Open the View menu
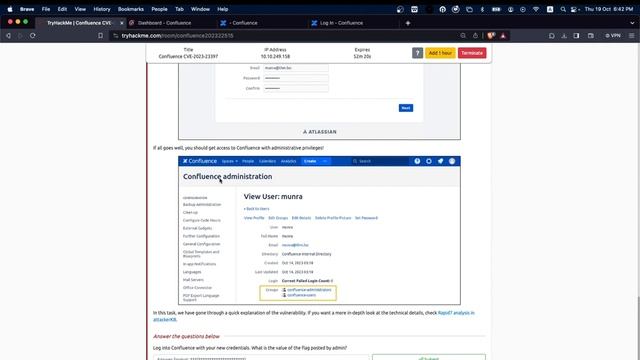This screenshot has height=360, width=640. pos(80,9)
